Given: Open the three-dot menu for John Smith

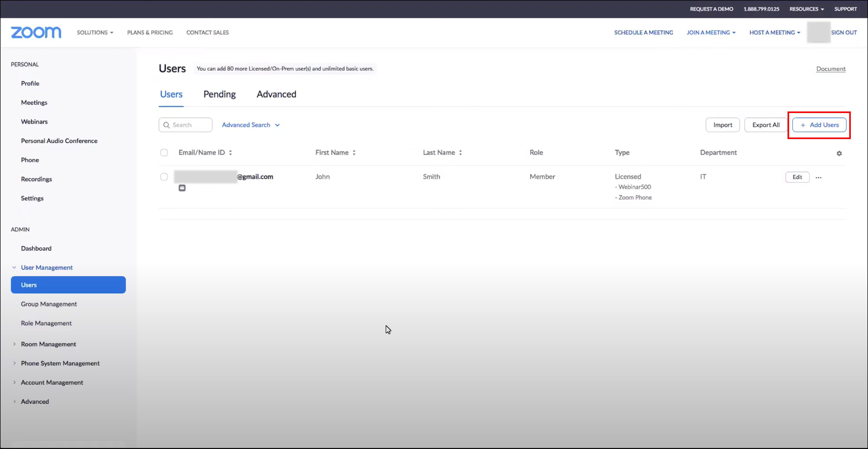Looking at the screenshot, I should (x=819, y=177).
